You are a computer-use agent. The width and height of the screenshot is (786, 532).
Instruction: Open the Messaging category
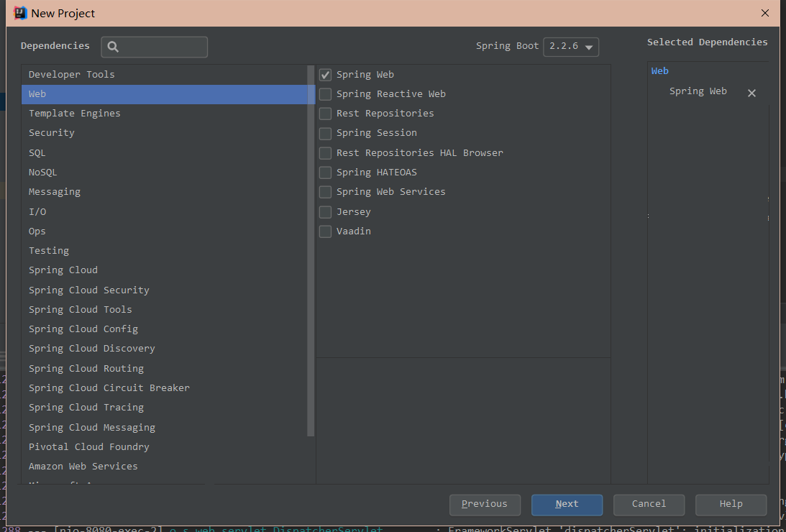click(165, 193)
